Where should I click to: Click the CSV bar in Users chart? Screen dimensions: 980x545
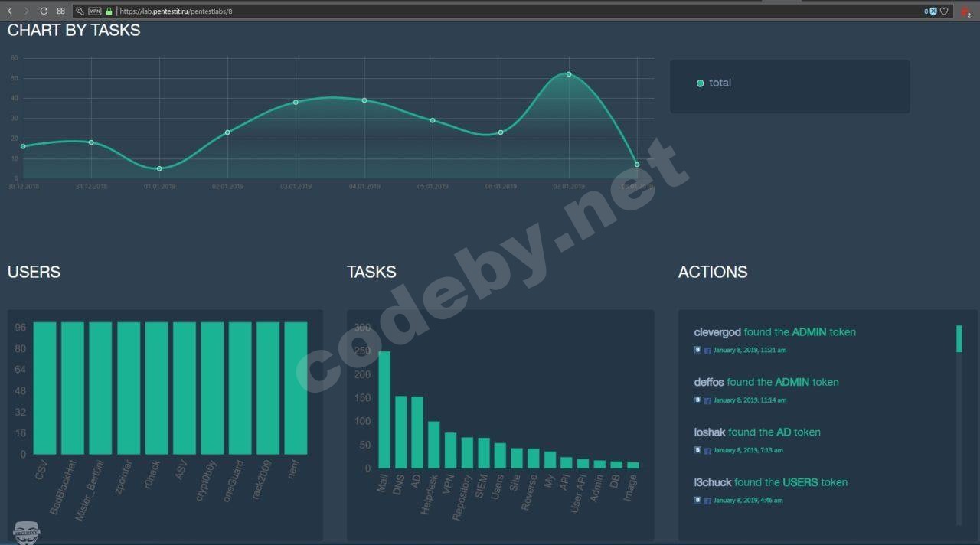pyautogui.click(x=45, y=388)
